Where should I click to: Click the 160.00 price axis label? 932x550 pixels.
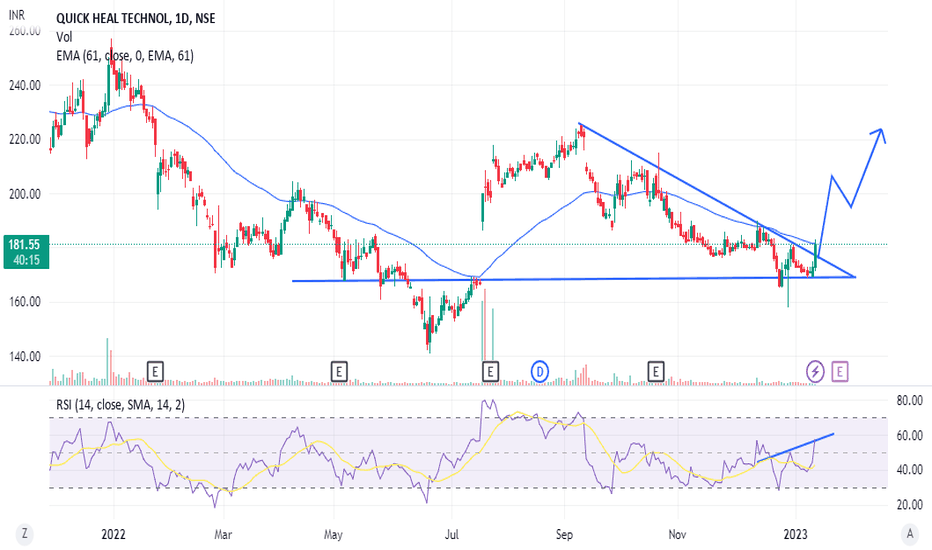tap(25, 302)
